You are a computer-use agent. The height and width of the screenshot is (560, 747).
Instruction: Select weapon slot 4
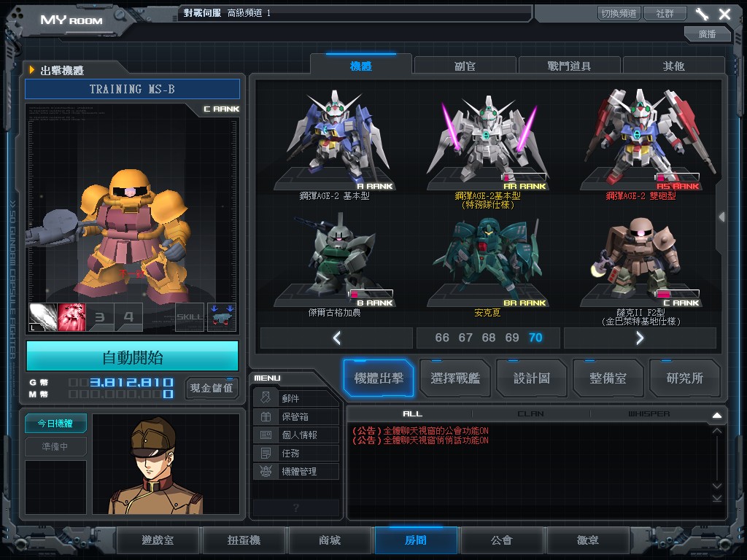click(x=128, y=317)
